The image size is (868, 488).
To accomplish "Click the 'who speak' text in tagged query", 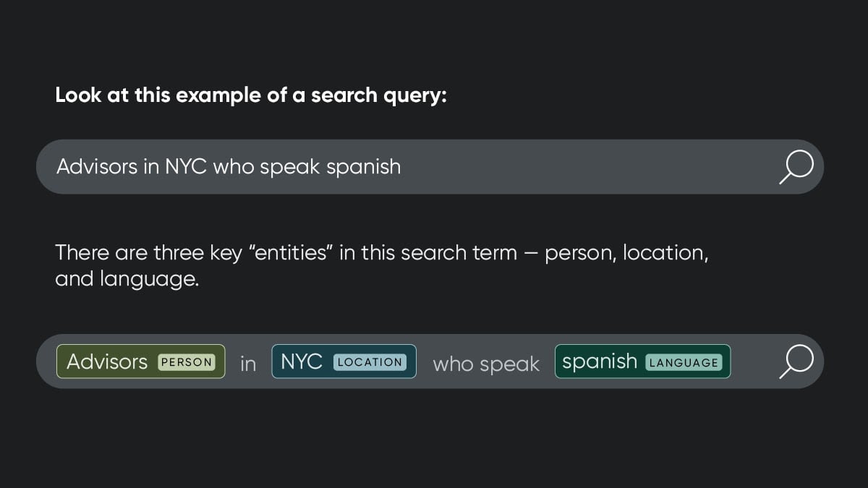I will click(x=486, y=364).
